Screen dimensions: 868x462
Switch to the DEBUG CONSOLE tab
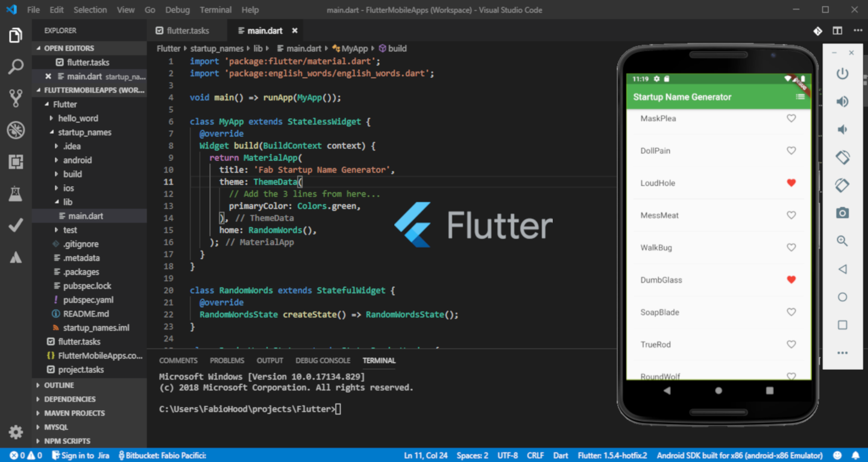coord(322,360)
